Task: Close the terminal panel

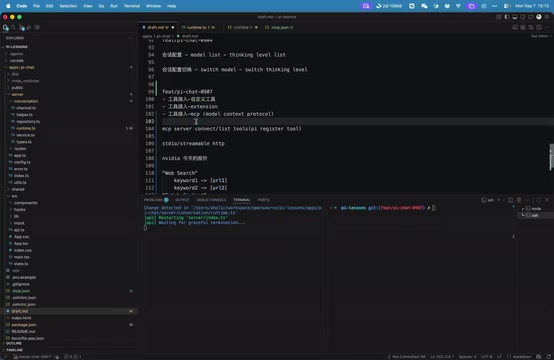Action: click(x=547, y=200)
